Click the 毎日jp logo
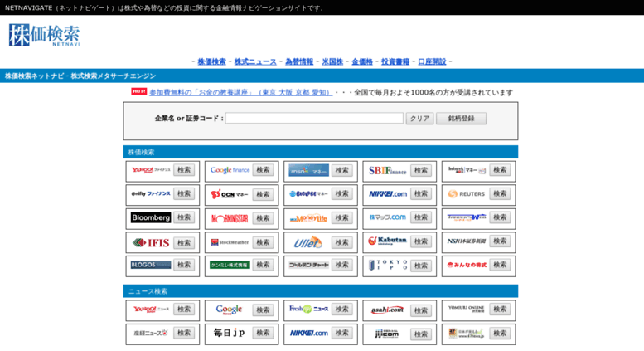The width and height of the screenshot is (644, 351). click(230, 333)
